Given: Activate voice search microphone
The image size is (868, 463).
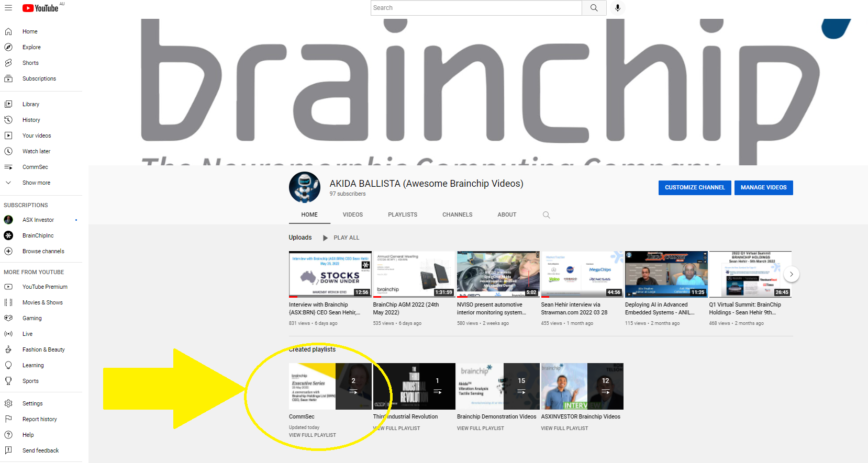Looking at the screenshot, I should click(x=618, y=8).
